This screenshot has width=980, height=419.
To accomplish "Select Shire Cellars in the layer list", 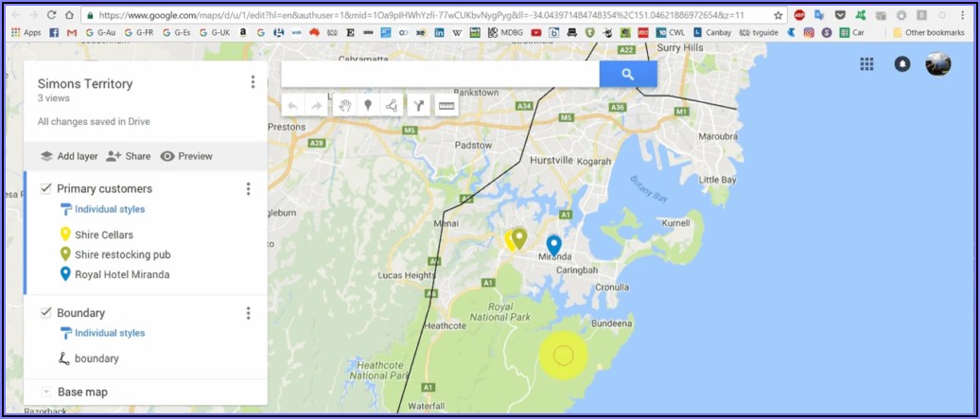I will coord(104,235).
